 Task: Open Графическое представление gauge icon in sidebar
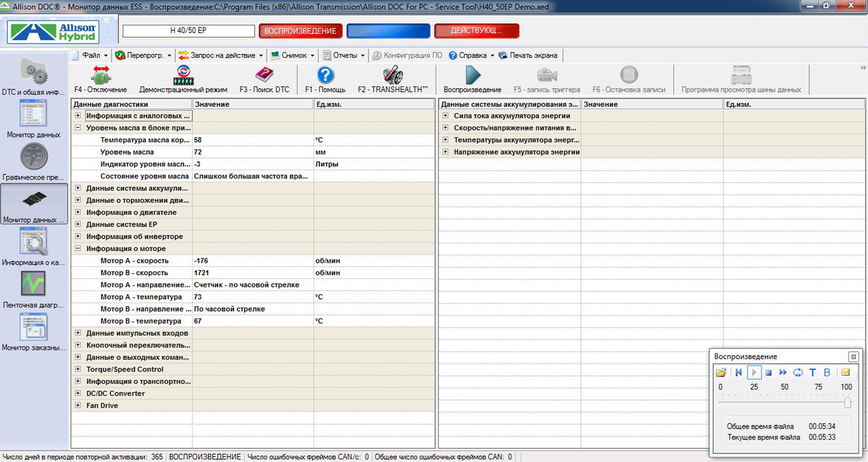point(33,157)
